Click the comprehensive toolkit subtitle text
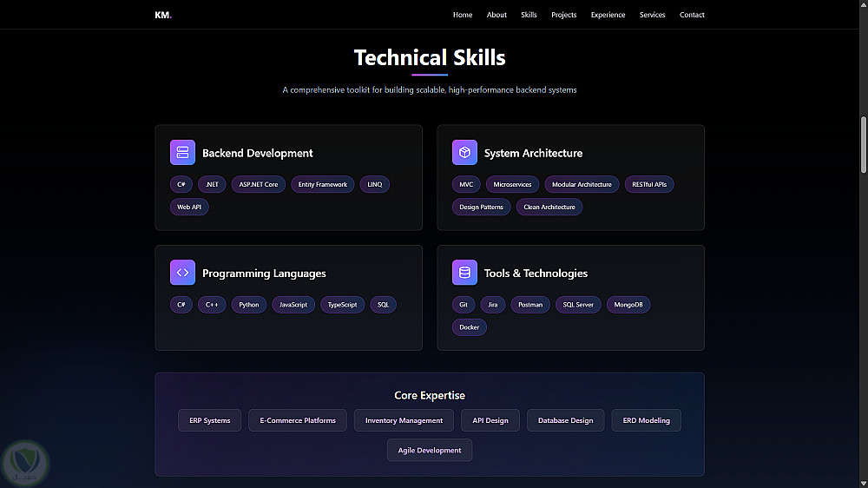The height and width of the screenshot is (488, 868). click(x=430, y=89)
